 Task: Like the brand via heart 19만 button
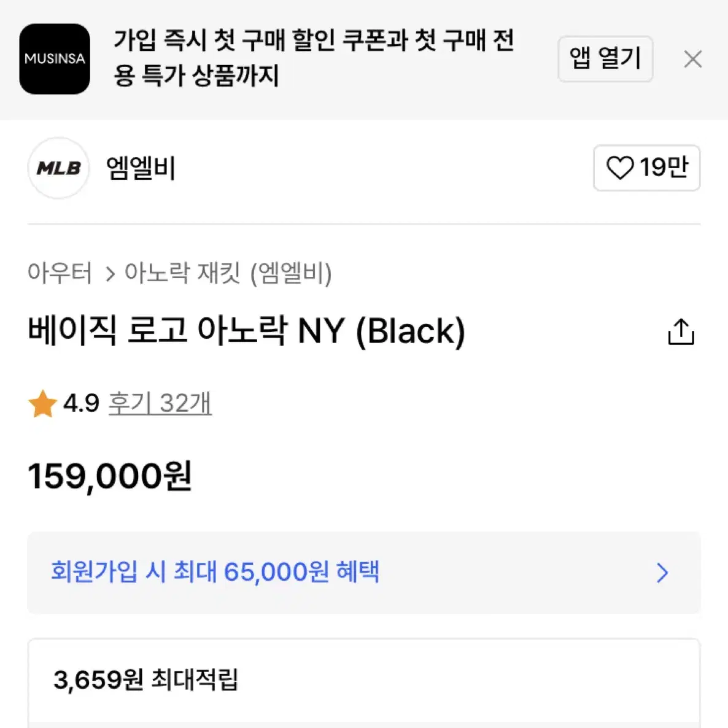(x=647, y=168)
